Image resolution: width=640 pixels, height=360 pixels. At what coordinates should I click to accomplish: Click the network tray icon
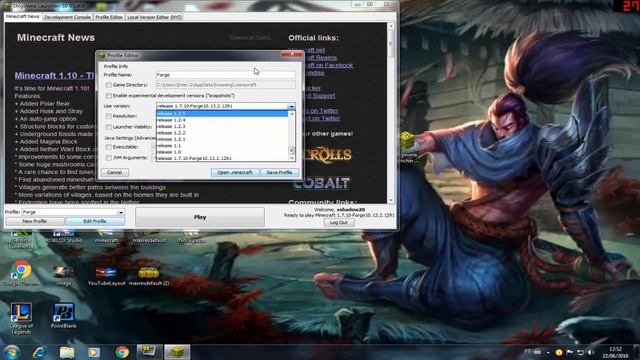580,352
